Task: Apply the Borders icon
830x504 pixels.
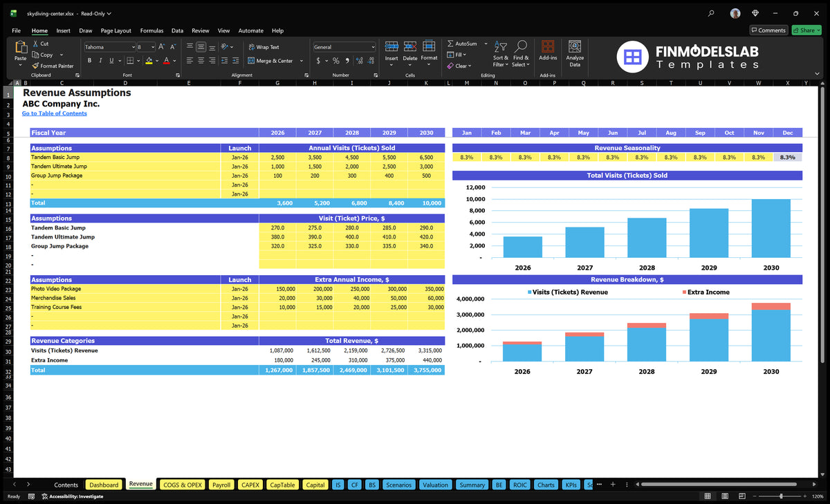Action: [130, 61]
